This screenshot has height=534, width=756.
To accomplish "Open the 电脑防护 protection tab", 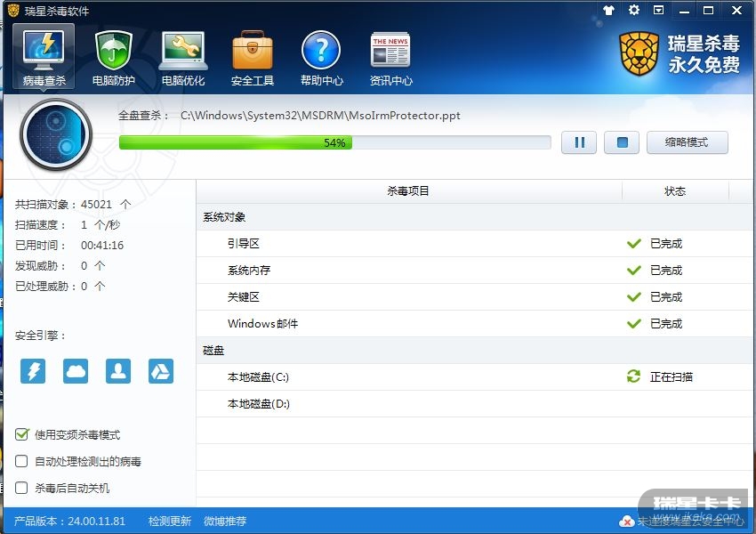I will 113,58.
